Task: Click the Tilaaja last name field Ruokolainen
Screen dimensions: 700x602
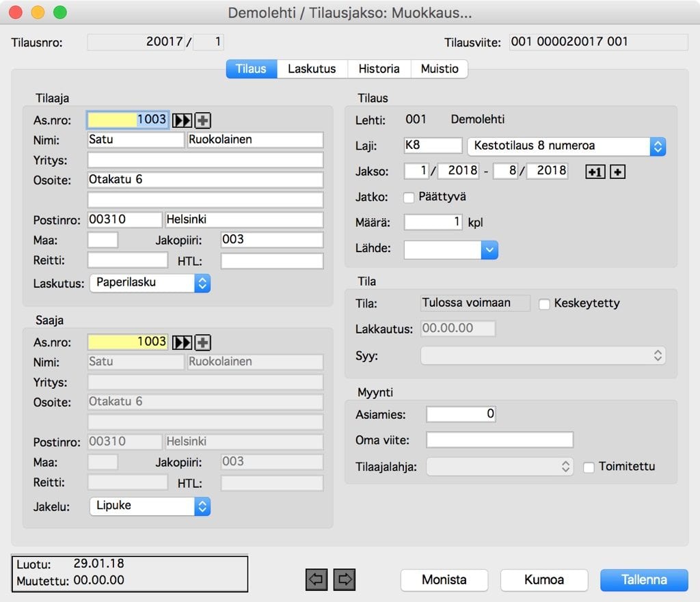Action: point(256,139)
